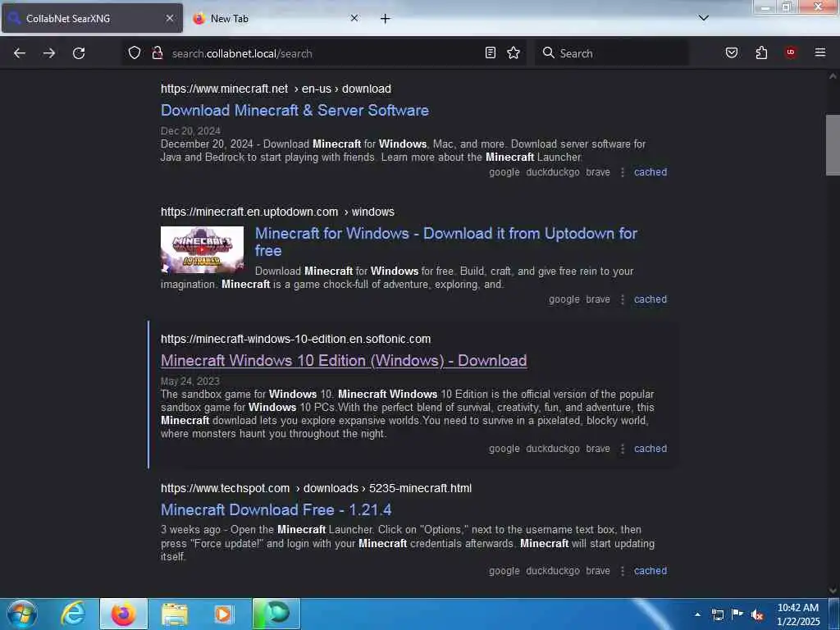Click the Firefox taskbar icon
The width and height of the screenshot is (840, 630).
124,614
